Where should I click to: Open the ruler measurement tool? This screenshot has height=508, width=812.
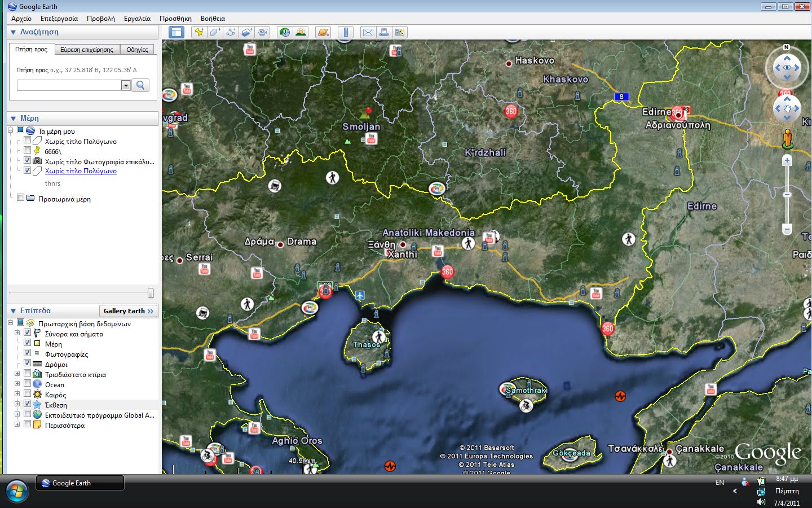tap(346, 32)
